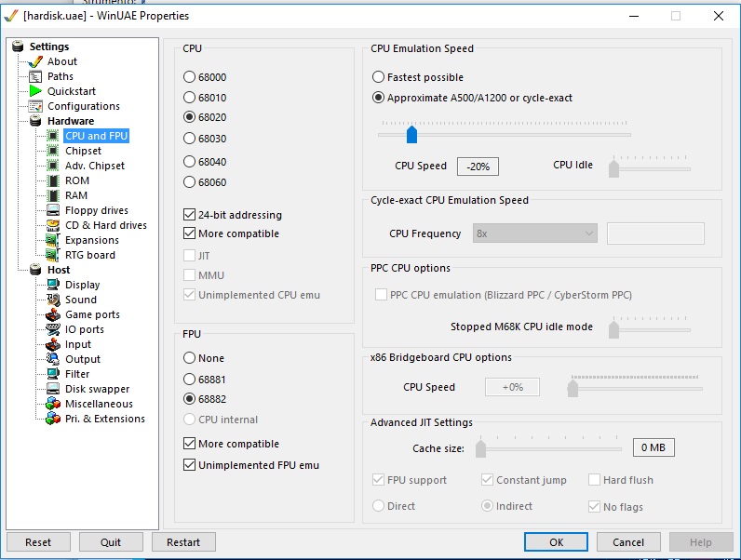Click the Display monitor icon
Screen dimensions: 741x560
(53, 285)
